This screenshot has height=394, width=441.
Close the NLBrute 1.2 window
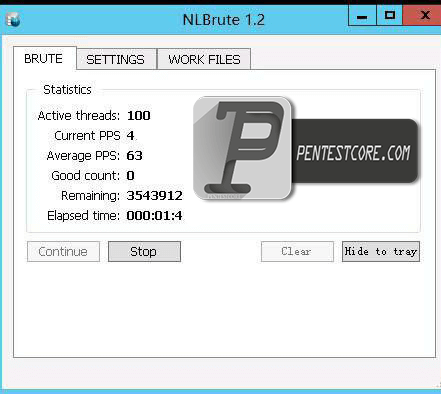click(422, 16)
